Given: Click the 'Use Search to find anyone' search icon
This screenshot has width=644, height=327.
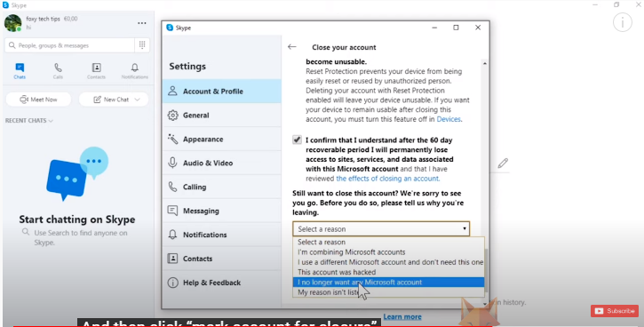Looking at the screenshot, I should coord(26,232).
